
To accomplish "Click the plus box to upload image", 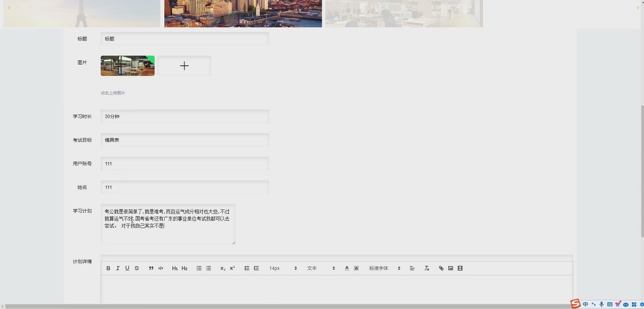I will click(184, 66).
